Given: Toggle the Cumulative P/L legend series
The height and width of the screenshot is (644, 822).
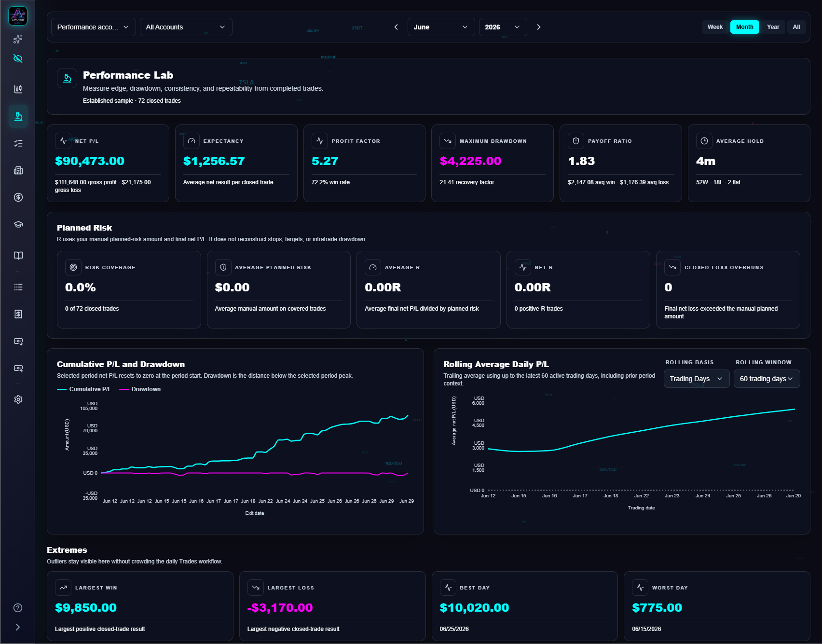Looking at the screenshot, I should coord(84,389).
